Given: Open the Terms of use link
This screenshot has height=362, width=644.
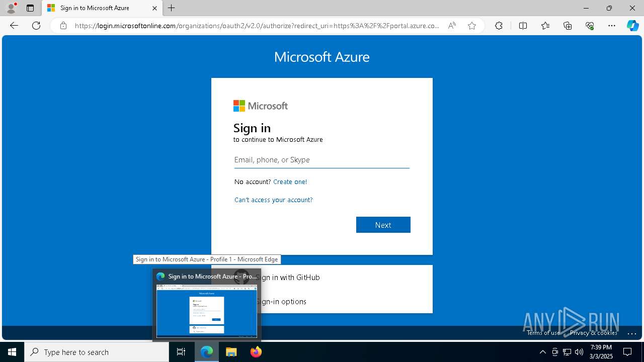Looking at the screenshot, I should pyautogui.click(x=543, y=333).
